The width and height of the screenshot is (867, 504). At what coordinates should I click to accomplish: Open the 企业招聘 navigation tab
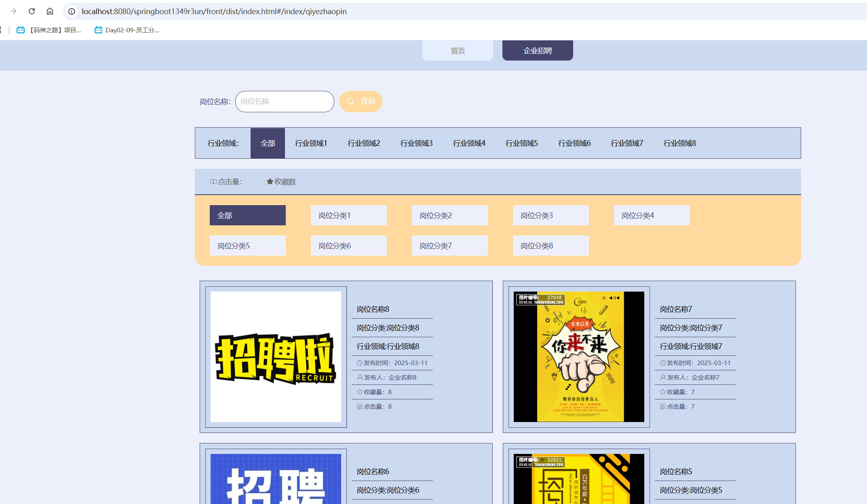pyautogui.click(x=538, y=51)
